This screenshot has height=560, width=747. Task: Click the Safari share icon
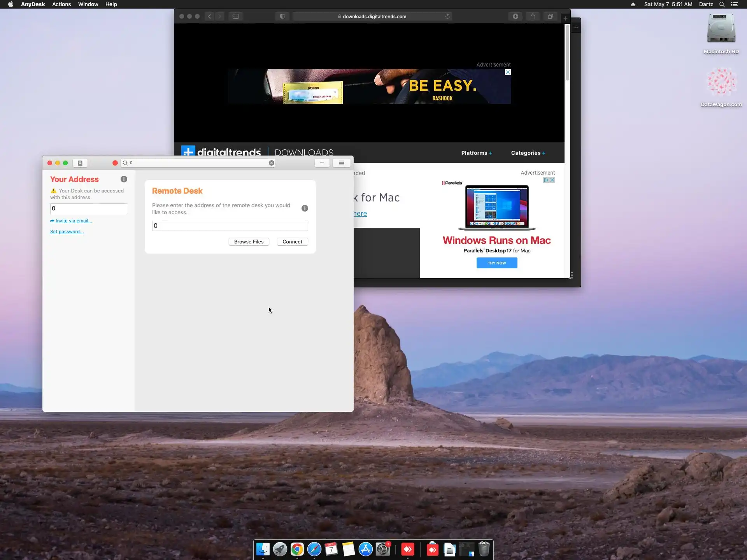tap(533, 16)
